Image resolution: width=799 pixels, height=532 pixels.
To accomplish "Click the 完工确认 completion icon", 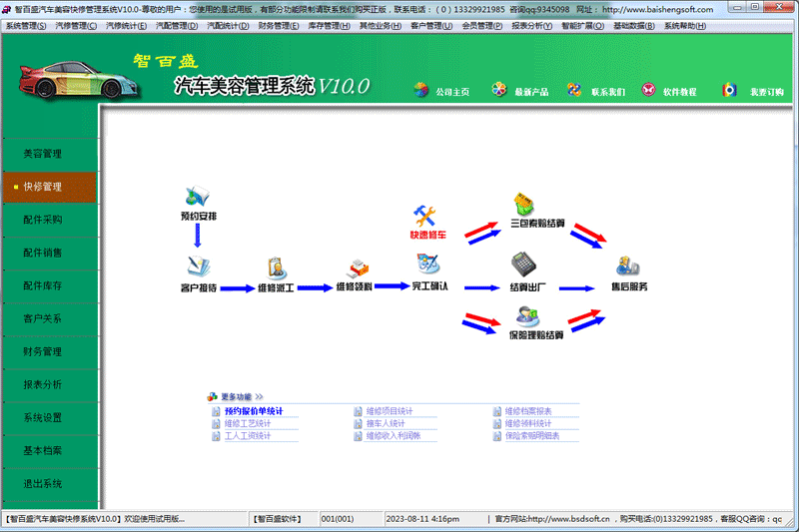I will (428, 265).
